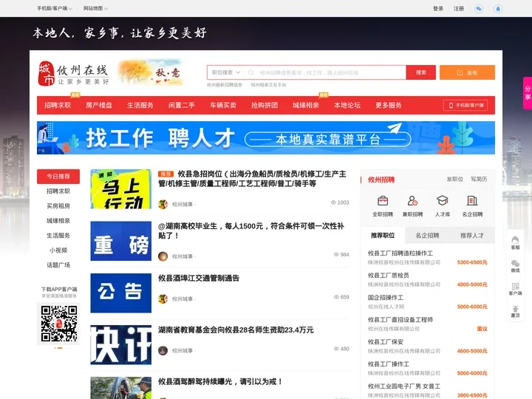Select 今日推荐 in left sidebar
This screenshot has height=399, width=532.
pyautogui.click(x=58, y=177)
